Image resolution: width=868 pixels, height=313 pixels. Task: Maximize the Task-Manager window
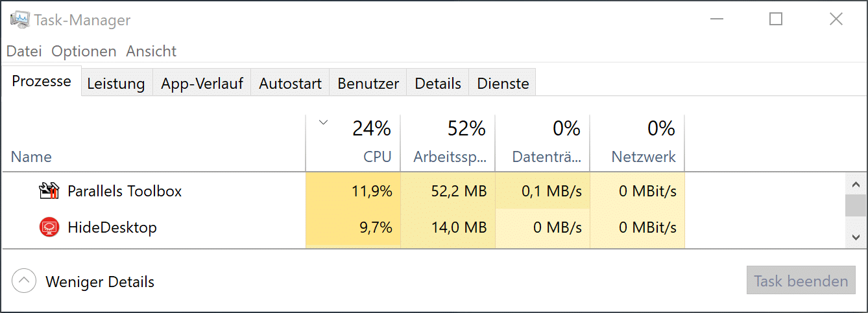pos(776,19)
